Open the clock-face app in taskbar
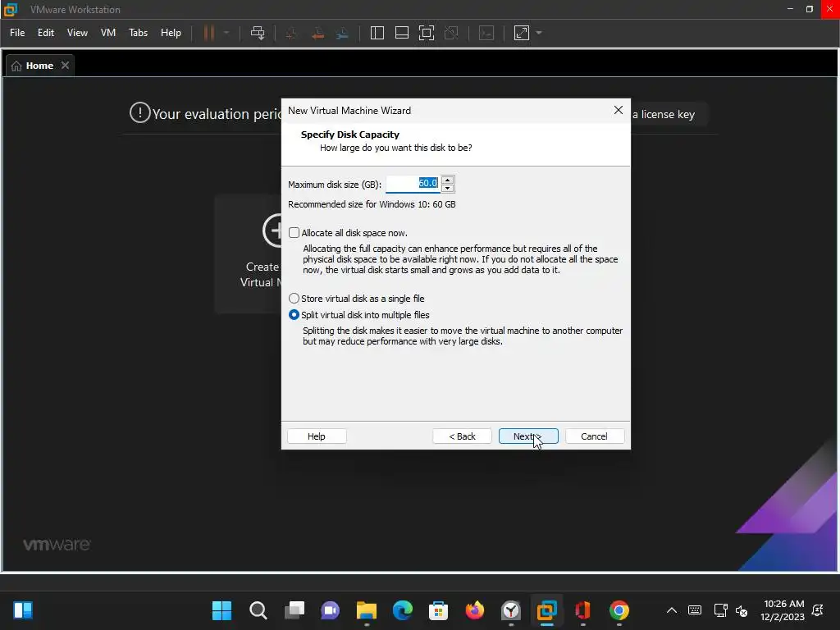Viewport: 840px width, 630px height. (511, 610)
